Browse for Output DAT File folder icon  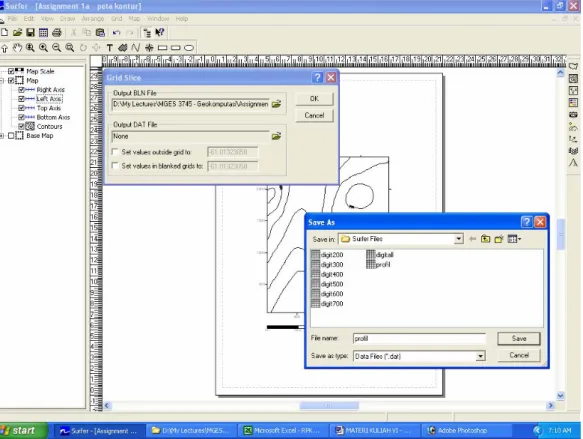point(276,136)
